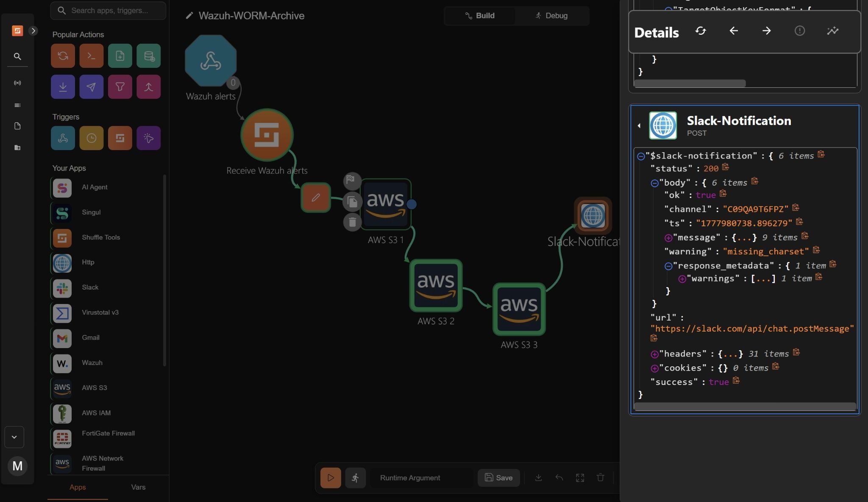The height and width of the screenshot is (502, 868).
Task: Click the Shuffle logo in the sidebar
Action: (17, 31)
